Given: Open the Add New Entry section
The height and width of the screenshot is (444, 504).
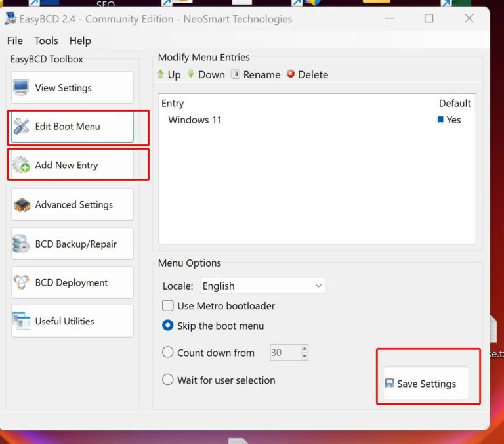Looking at the screenshot, I should coord(72,165).
